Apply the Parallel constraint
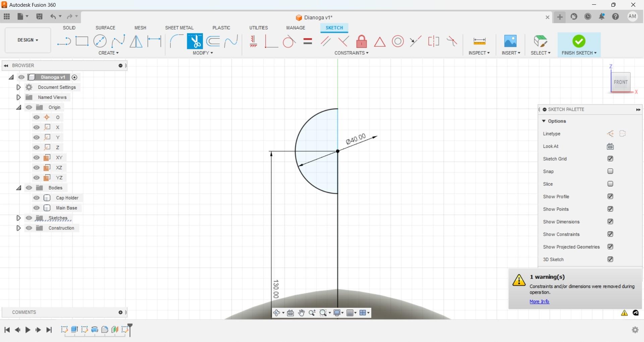Screen dimensions: 644x342 pyautogui.click(x=325, y=41)
